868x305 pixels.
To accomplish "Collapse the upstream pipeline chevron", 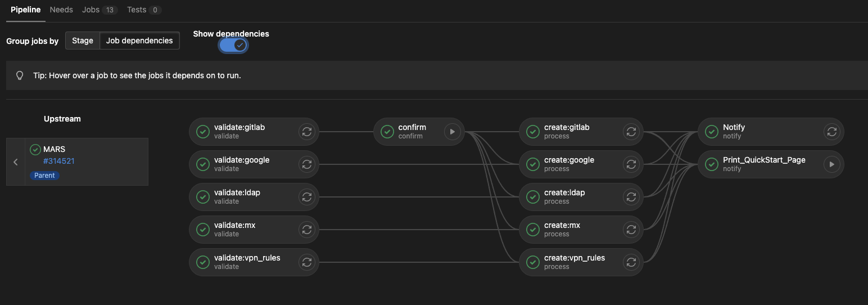I will 16,162.
